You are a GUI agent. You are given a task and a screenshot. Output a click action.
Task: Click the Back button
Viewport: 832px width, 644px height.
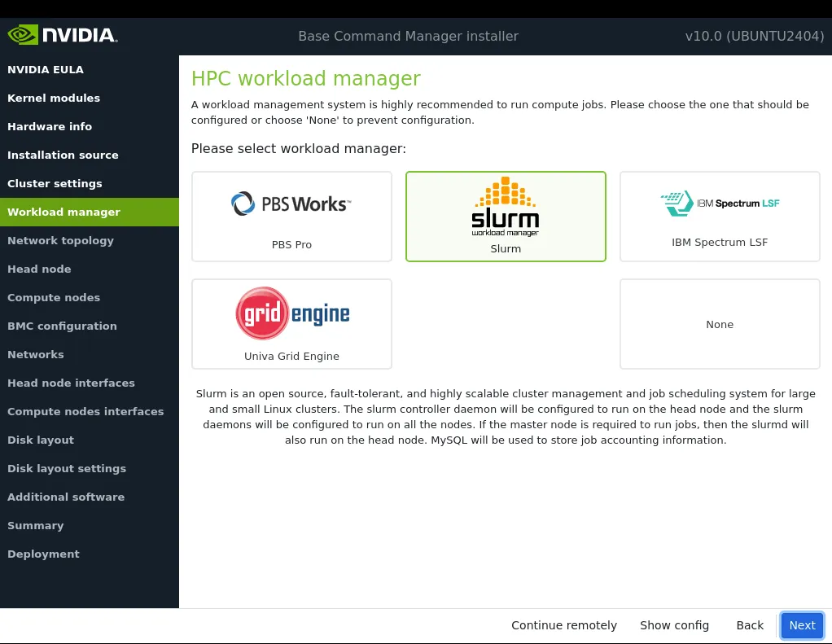tap(750, 625)
